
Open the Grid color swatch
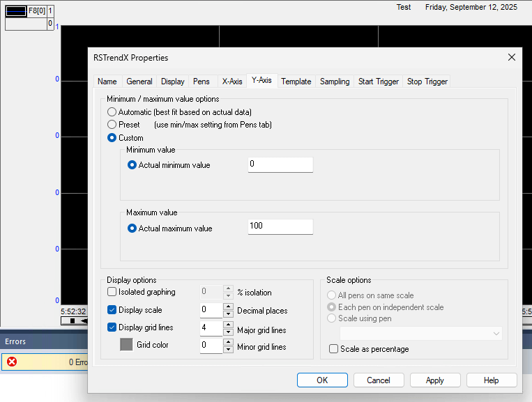[x=126, y=345]
